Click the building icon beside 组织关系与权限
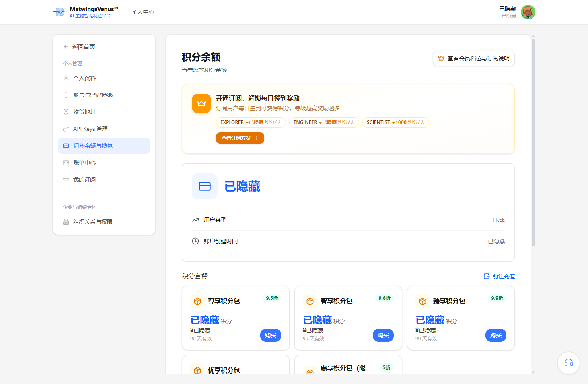 click(66, 222)
